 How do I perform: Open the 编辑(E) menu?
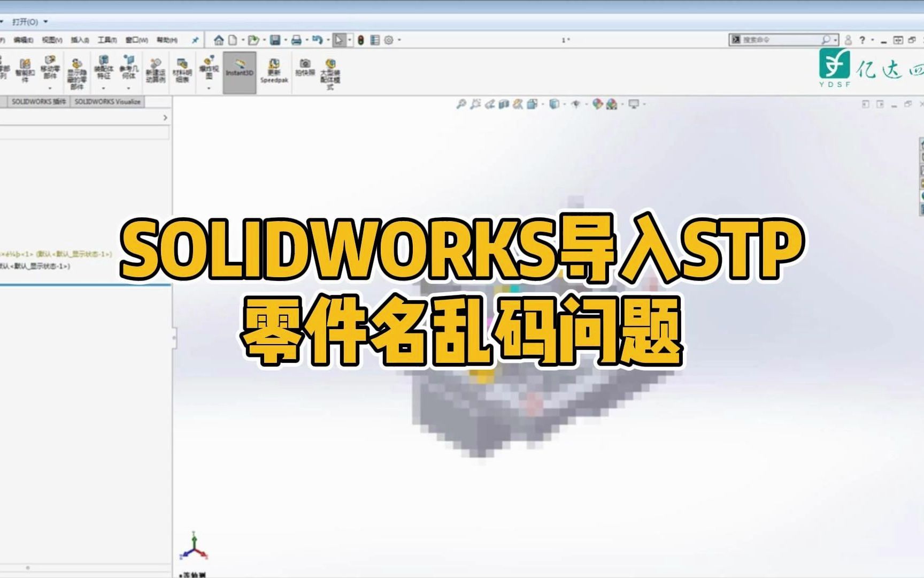coord(23,40)
